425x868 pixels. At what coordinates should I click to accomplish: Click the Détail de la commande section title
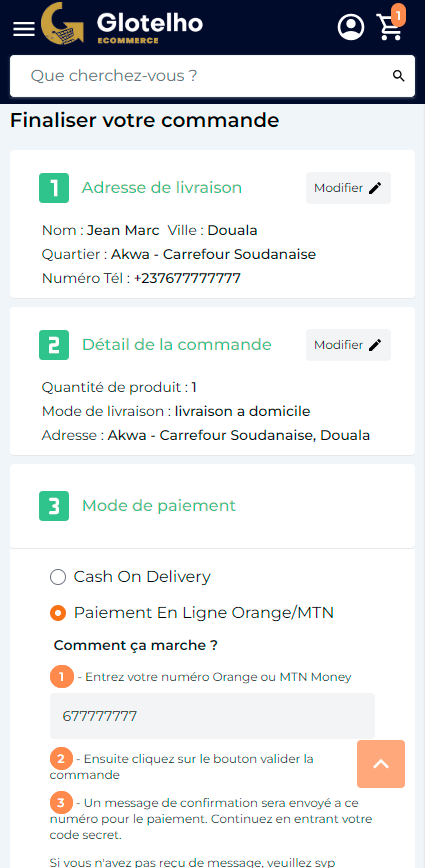(x=177, y=345)
